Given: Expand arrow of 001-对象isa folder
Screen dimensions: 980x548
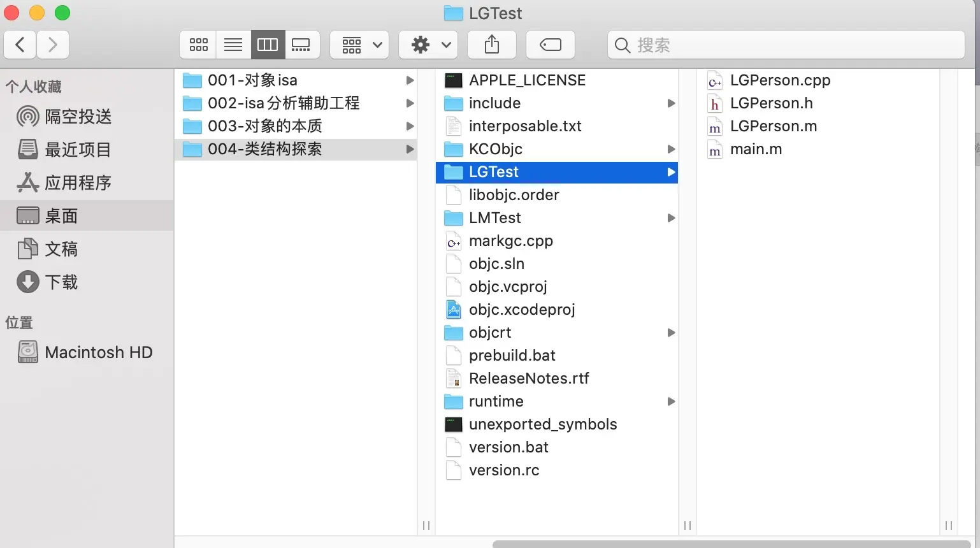Looking at the screenshot, I should 410,80.
